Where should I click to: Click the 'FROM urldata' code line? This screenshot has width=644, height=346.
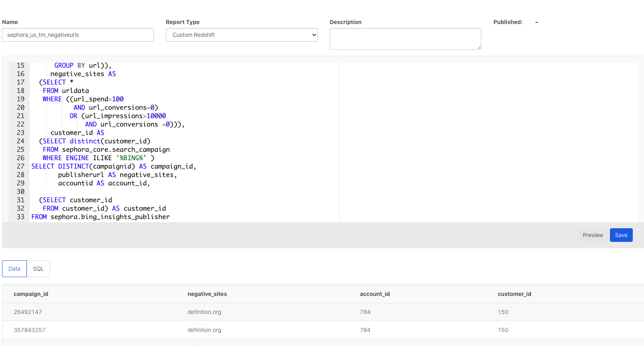(66, 91)
